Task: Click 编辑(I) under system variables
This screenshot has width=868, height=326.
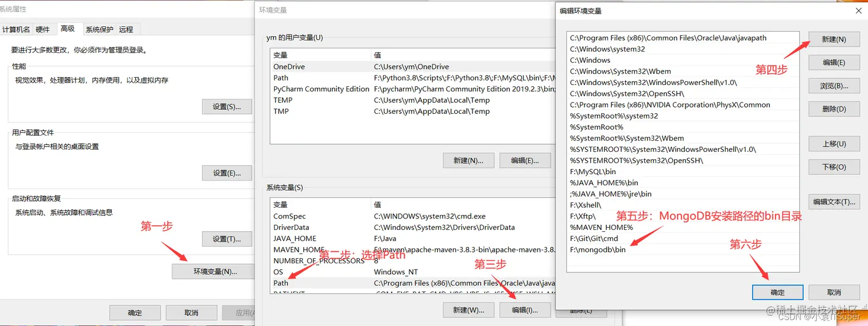Action: point(525,310)
